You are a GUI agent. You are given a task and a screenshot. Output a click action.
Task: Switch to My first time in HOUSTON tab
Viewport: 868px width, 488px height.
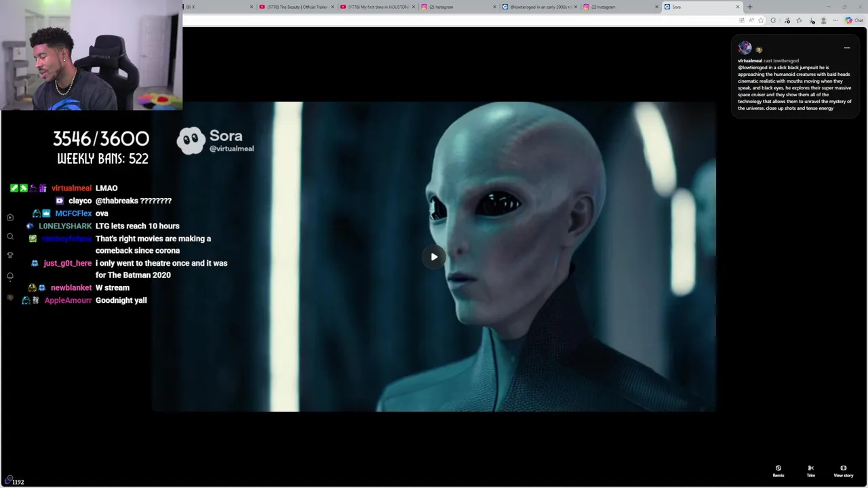(378, 7)
